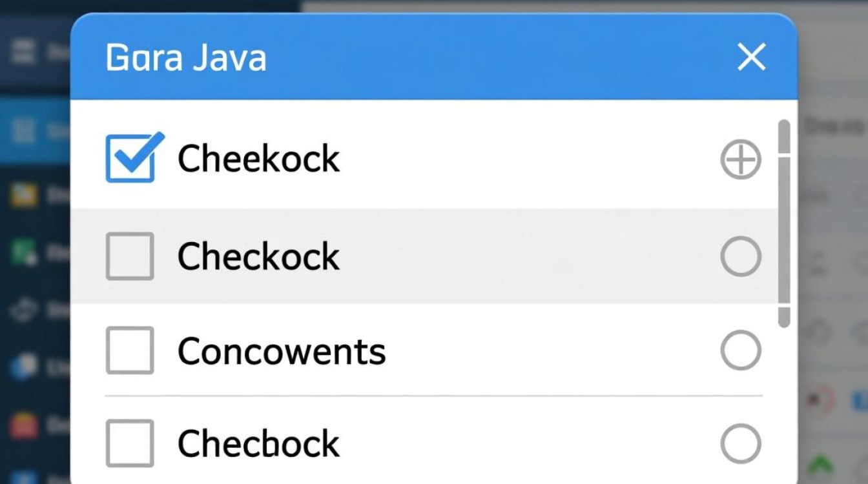
Task: Select the green spreadsheet icon in the sidebar
Action: 23,252
